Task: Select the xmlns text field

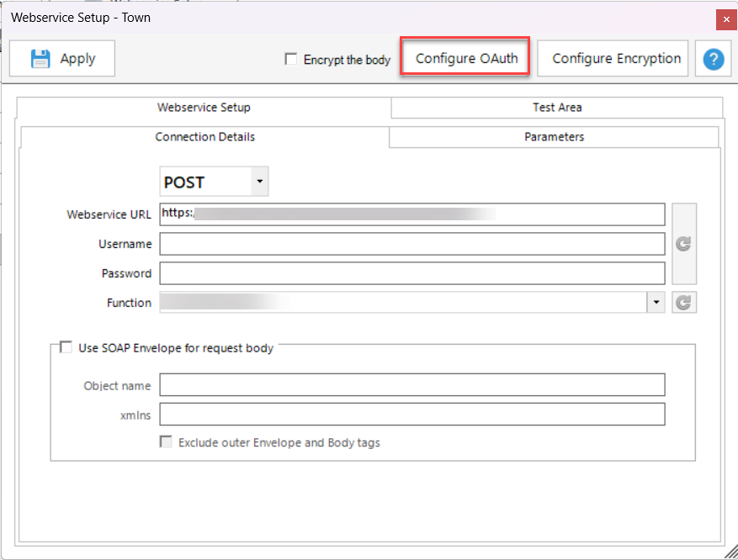Action: (412, 415)
